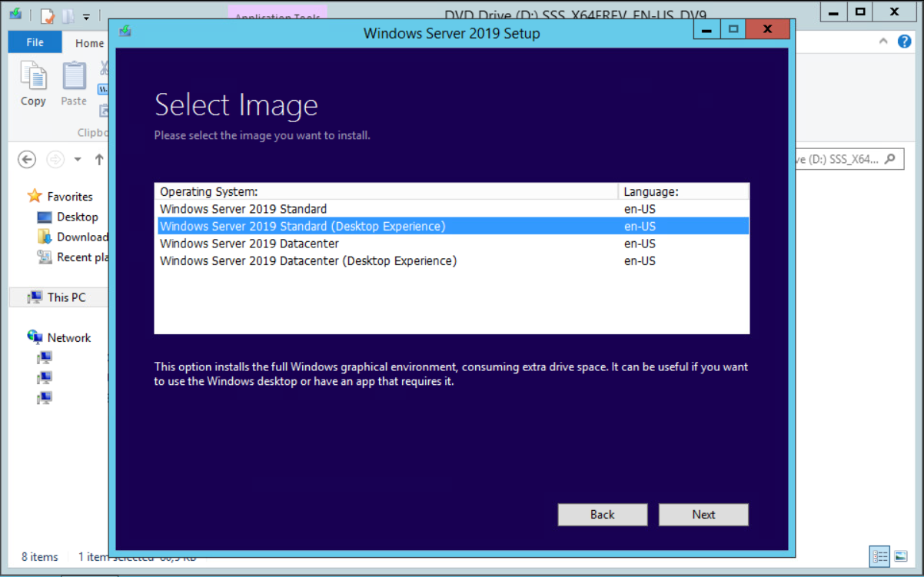Click en-US in the Datacenter (Desktop Experience) row
Image resolution: width=924 pixels, height=577 pixels.
point(640,261)
